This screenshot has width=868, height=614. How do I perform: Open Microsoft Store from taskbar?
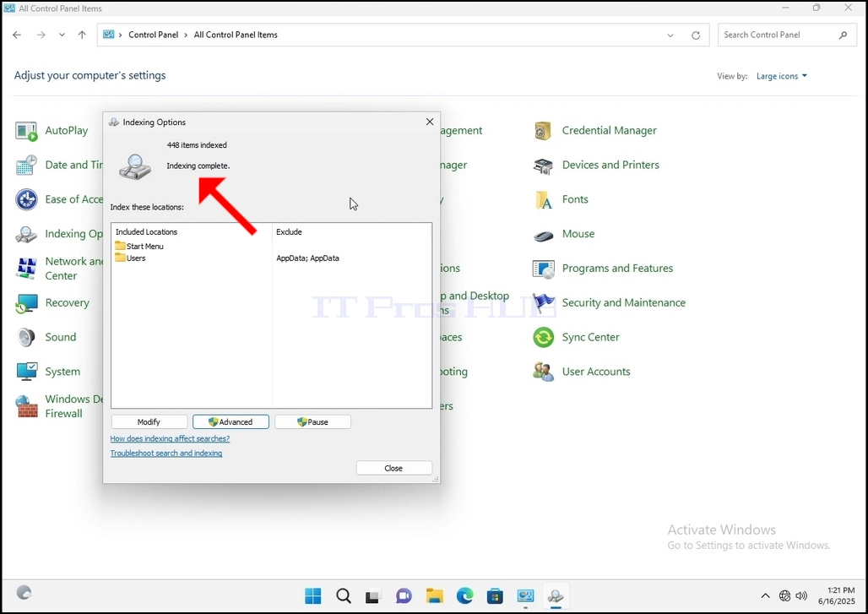click(x=495, y=595)
